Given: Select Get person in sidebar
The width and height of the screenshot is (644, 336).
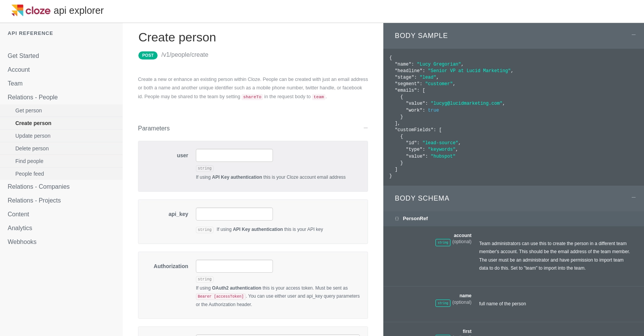Looking at the screenshot, I should [x=61, y=110].
